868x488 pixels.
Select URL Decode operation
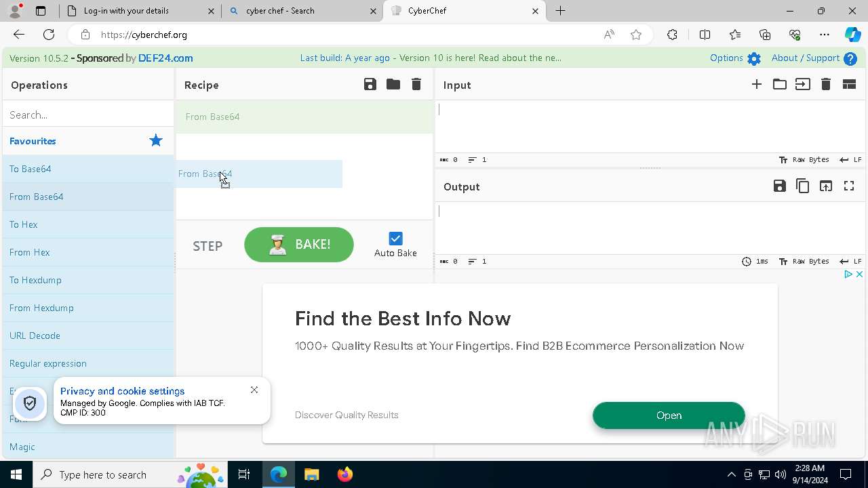(x=88, y=335)
